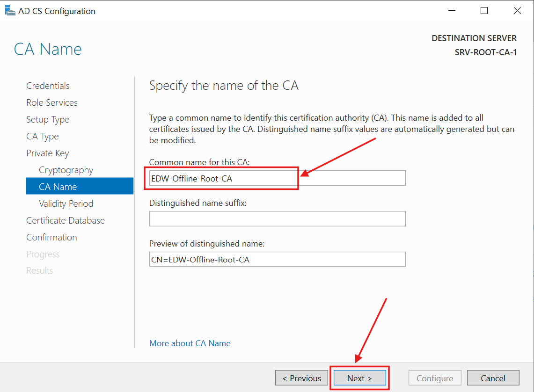Cancel the AD CS configuration wizard
534x392 pixels.
[493, 377]
